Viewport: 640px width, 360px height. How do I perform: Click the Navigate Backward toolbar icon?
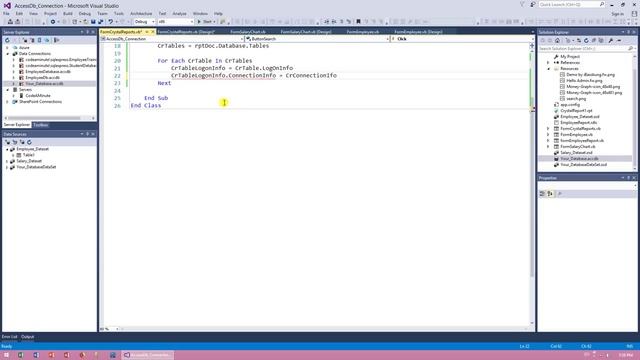click(x=53, y=22)
